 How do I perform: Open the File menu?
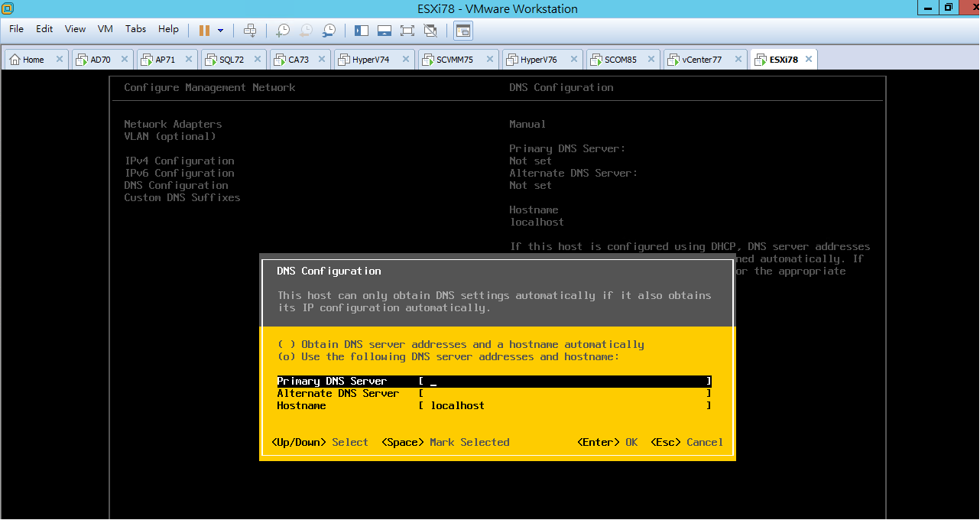(x=16, y=29)
